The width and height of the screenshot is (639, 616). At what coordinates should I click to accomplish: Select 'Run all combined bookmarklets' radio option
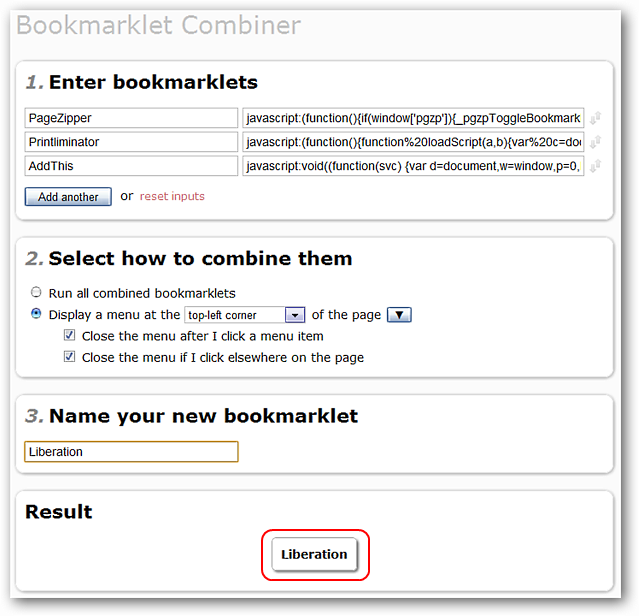tap(37, 293)
